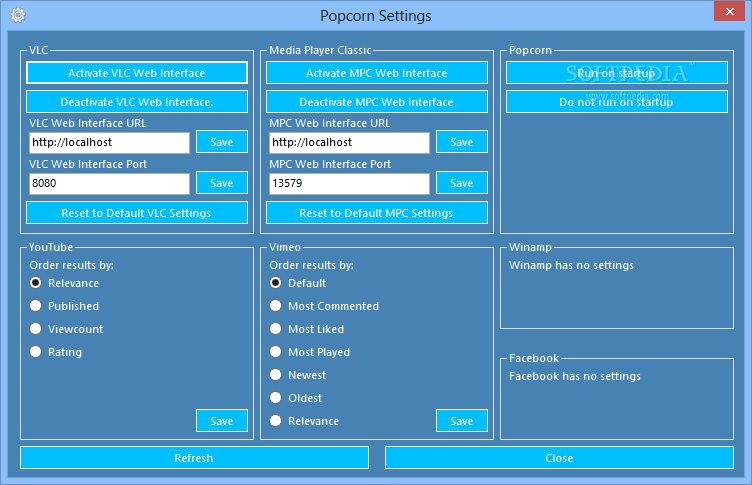Save YouTube order settings
Viewport: 752px width, 485px height.
tap(222, 421)
